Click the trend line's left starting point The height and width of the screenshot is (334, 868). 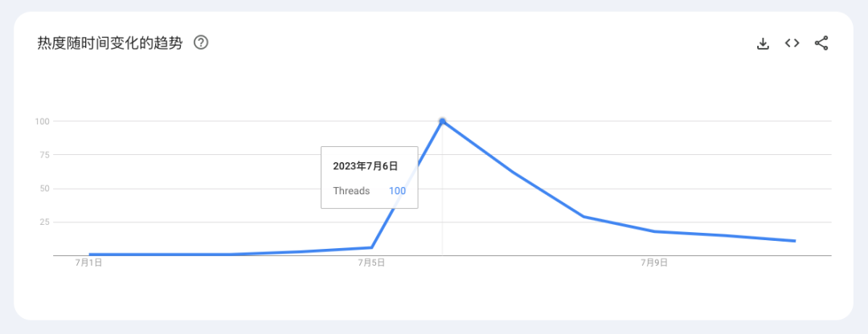pos(89,255)
